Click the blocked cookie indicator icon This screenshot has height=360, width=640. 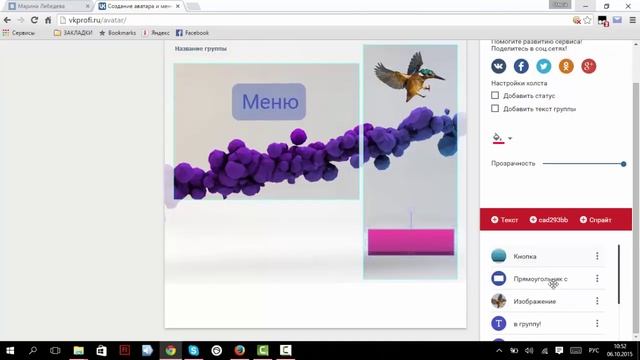click(577, 20)
